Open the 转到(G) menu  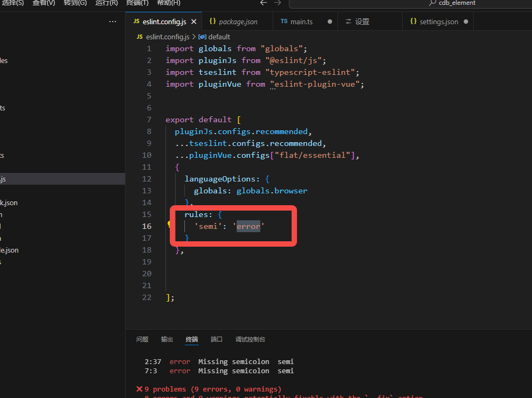(75, 3)
